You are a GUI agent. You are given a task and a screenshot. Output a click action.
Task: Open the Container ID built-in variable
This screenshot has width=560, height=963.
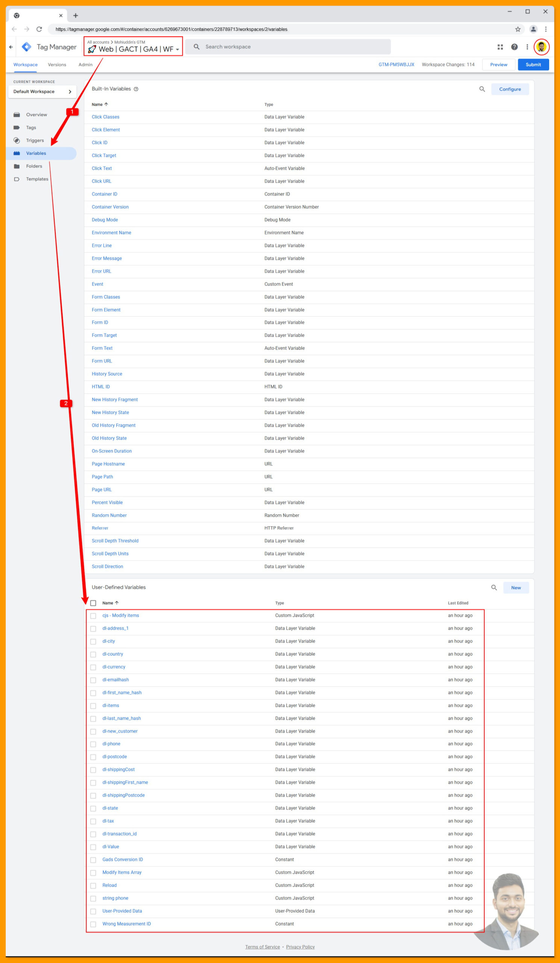click(x=104, y=194)
